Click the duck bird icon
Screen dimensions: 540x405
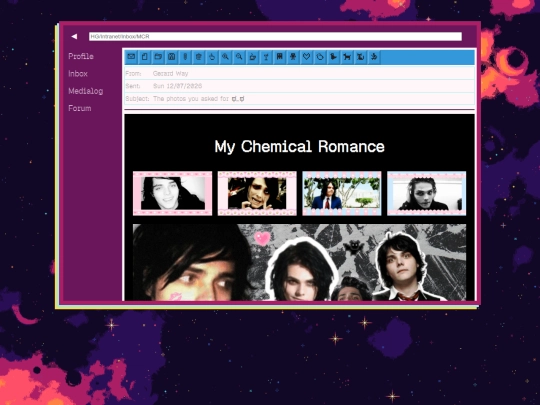click(x=333, y=57)
